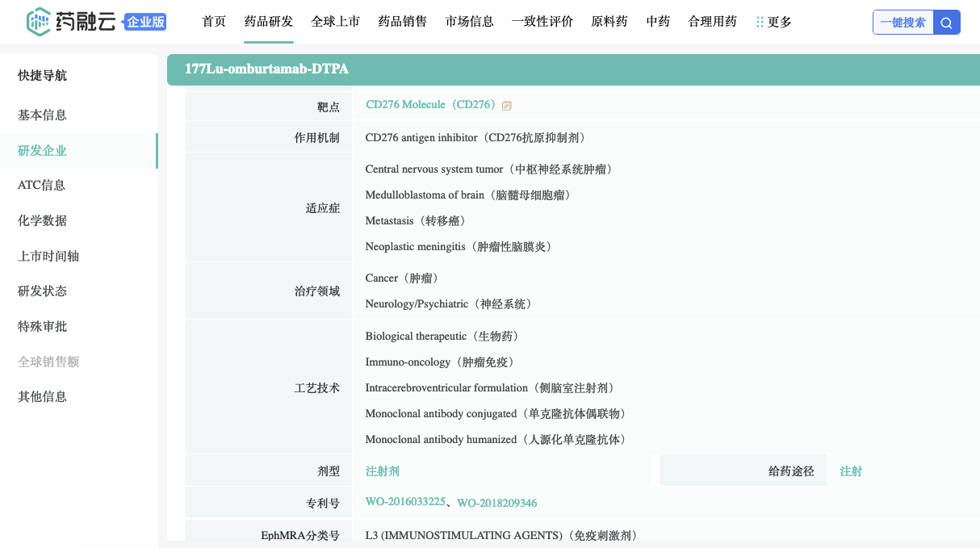
Task: Click the copy icon next to CD276 Molecule
Action: tap(507, 106)
